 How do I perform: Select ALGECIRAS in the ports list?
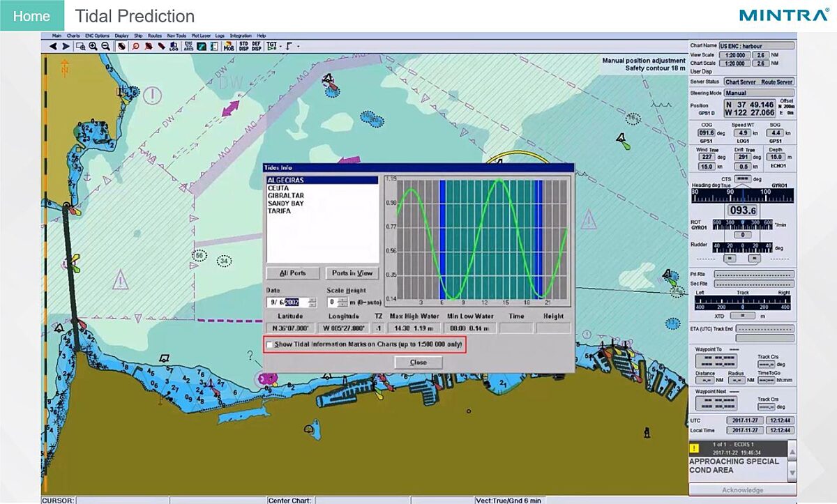pyautogui.click(x=322, y=180)
